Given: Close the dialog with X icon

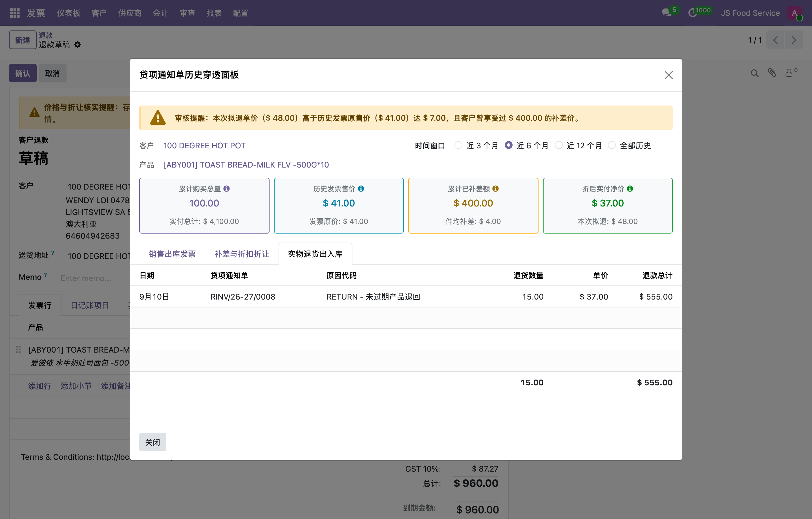Looking at the screenshot, I should click(668, 75).
